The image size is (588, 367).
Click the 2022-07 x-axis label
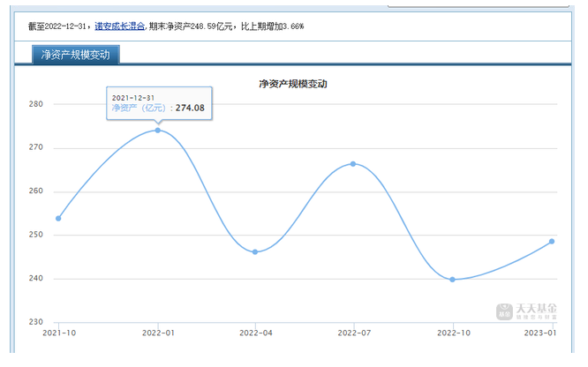354,333
